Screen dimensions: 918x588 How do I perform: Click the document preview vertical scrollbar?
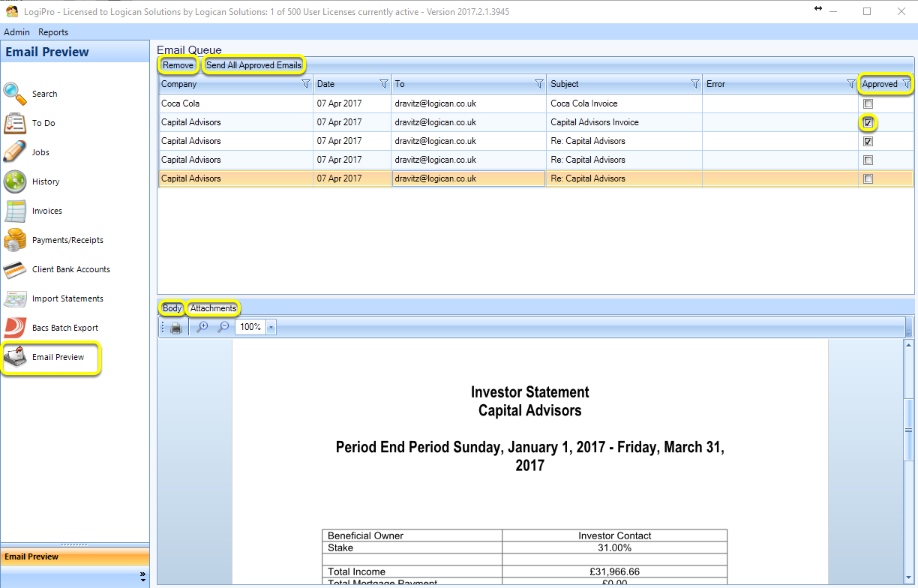(x=909, y=460)
